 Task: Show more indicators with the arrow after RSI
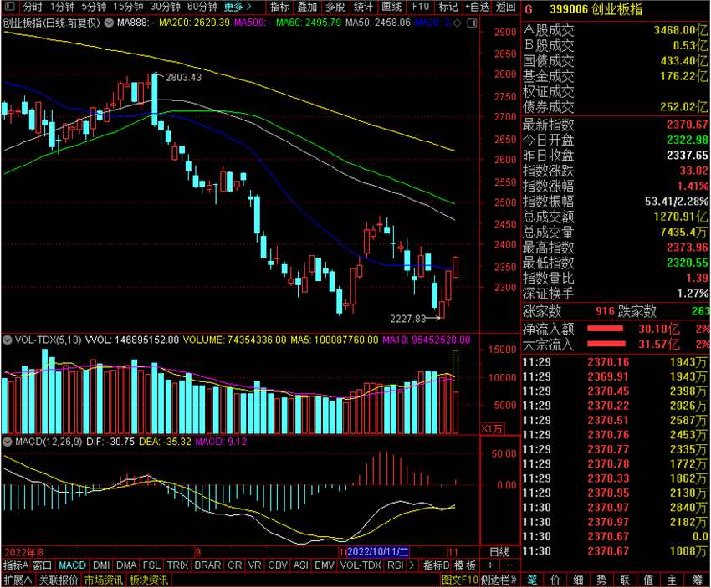point(412,565)
